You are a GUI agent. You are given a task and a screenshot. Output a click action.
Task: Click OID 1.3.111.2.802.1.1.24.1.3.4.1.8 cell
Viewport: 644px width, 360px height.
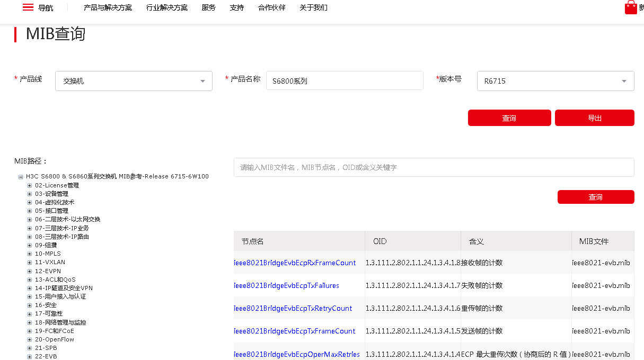413,263
